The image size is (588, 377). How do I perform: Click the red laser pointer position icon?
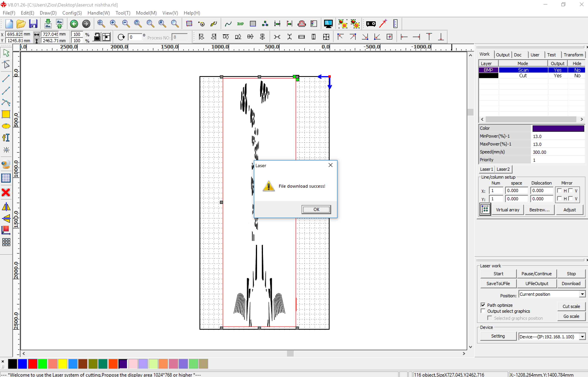tap(383, 24)
